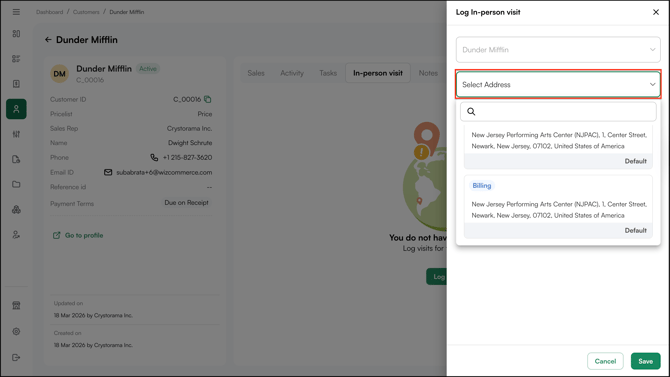Click the email subabrata+6@wizcommerce.com
670x377 pixels.
164,172
